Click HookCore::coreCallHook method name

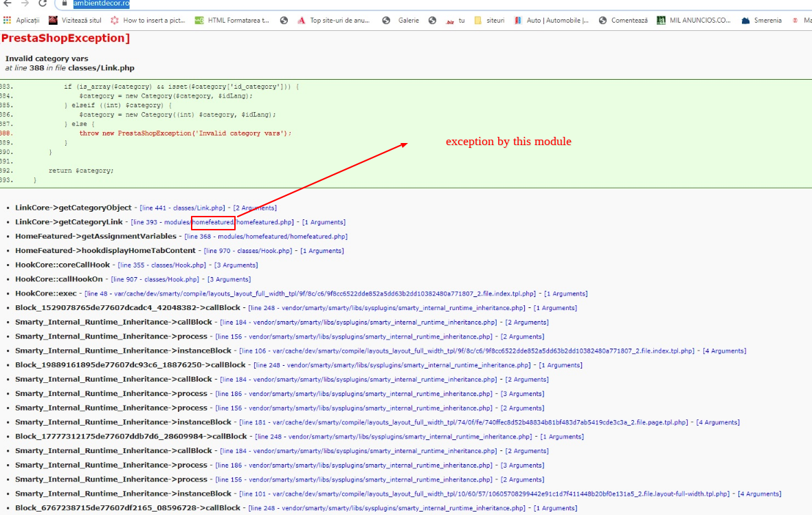click(x=62, y=265)
